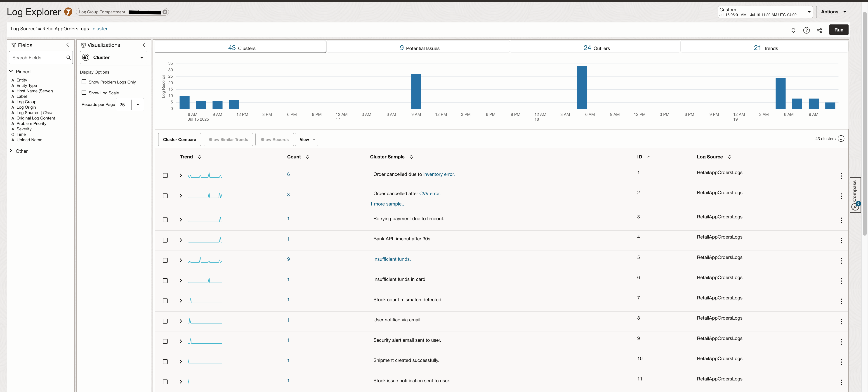
Task: Open the Records per Page dropdown
Action: tap(137, 105)
